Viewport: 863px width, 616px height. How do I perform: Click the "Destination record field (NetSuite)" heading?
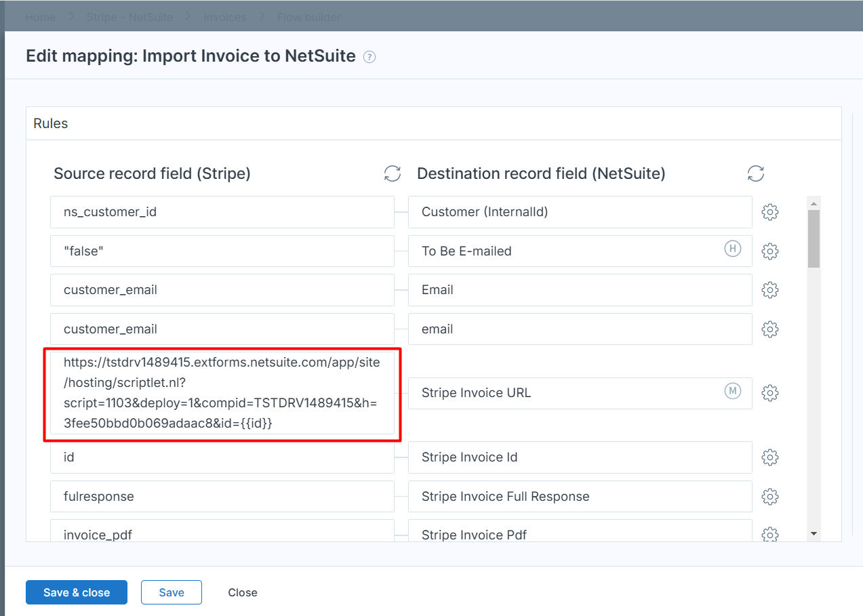[541, 173]
